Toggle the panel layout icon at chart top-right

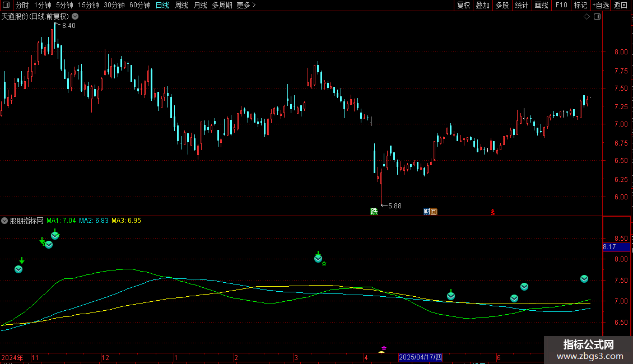[597, 17]
